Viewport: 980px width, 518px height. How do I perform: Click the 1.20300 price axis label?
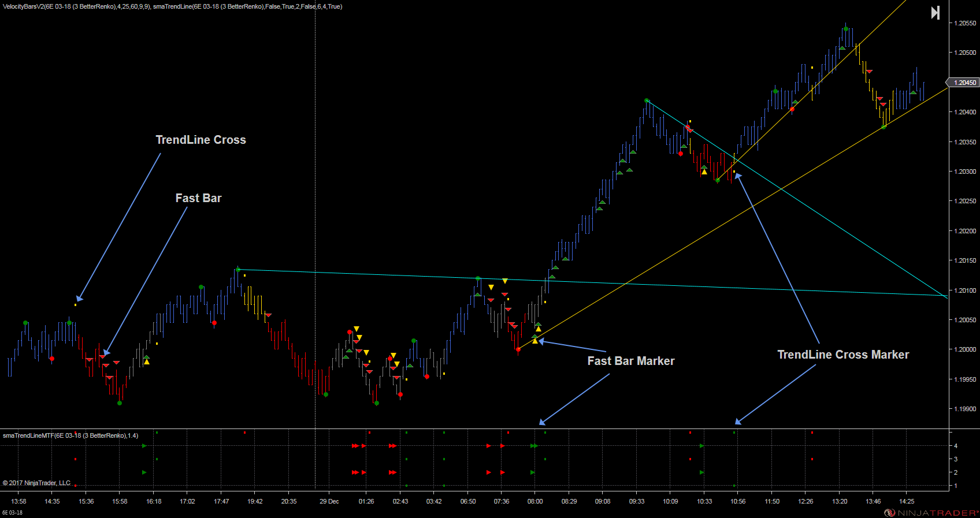point(965,172)
